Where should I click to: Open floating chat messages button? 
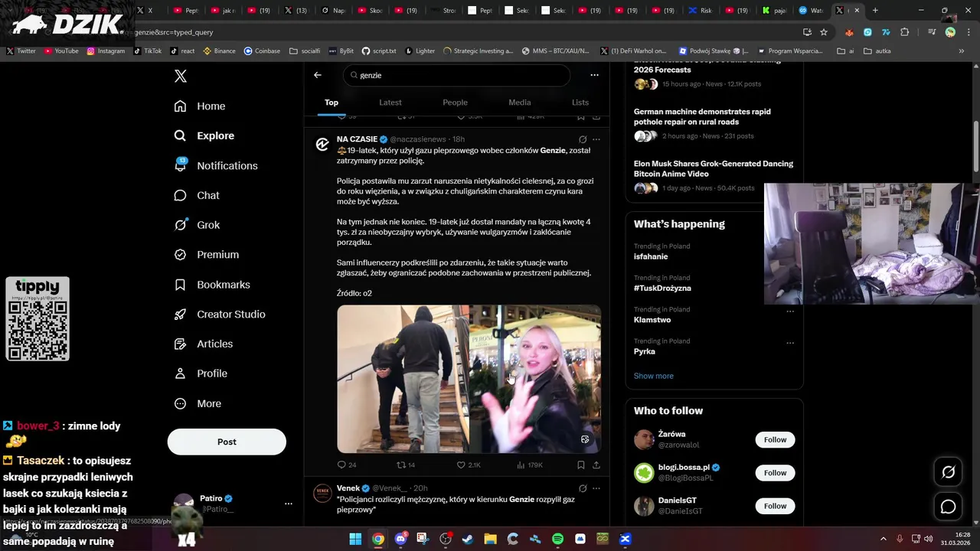(x=948, y=507)
